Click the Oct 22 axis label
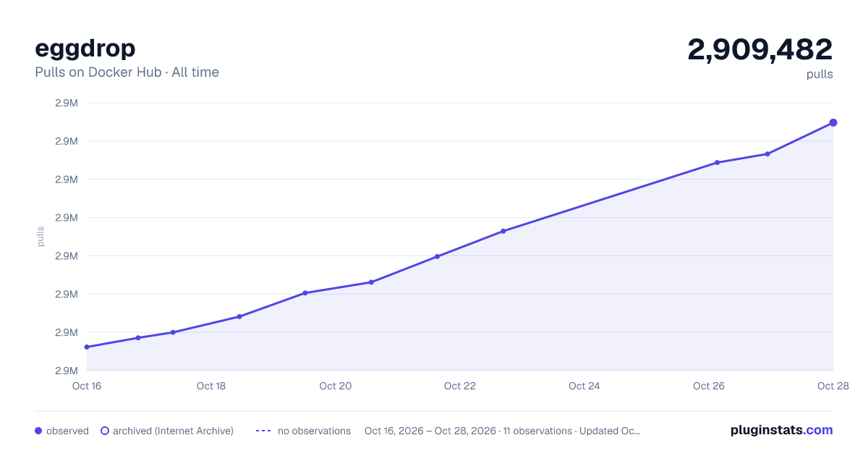 click(x=460, y=386)
